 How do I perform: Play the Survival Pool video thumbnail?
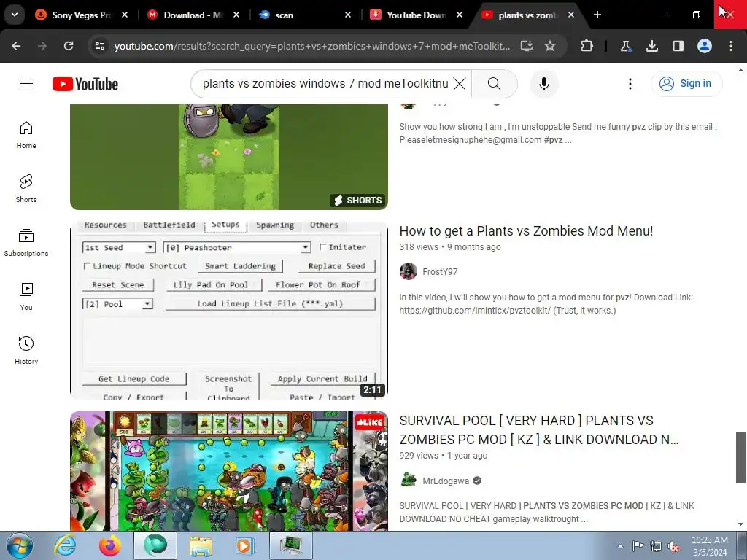click(x=228, y=471)
